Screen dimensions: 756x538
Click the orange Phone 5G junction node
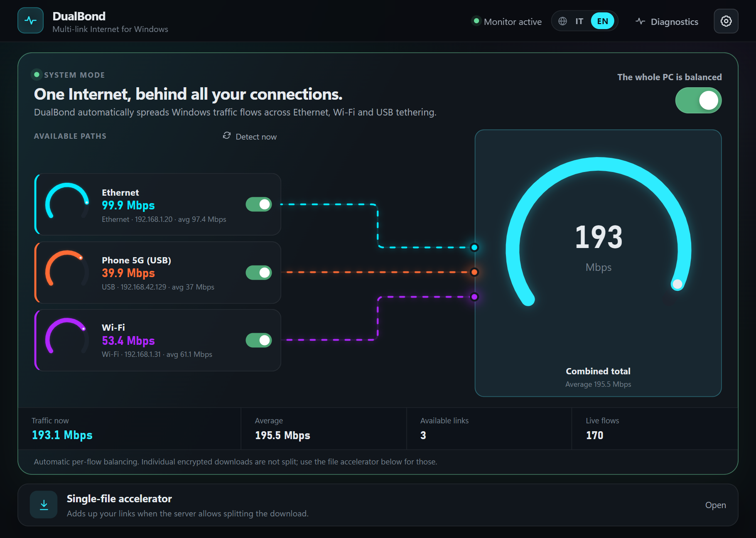474,272
